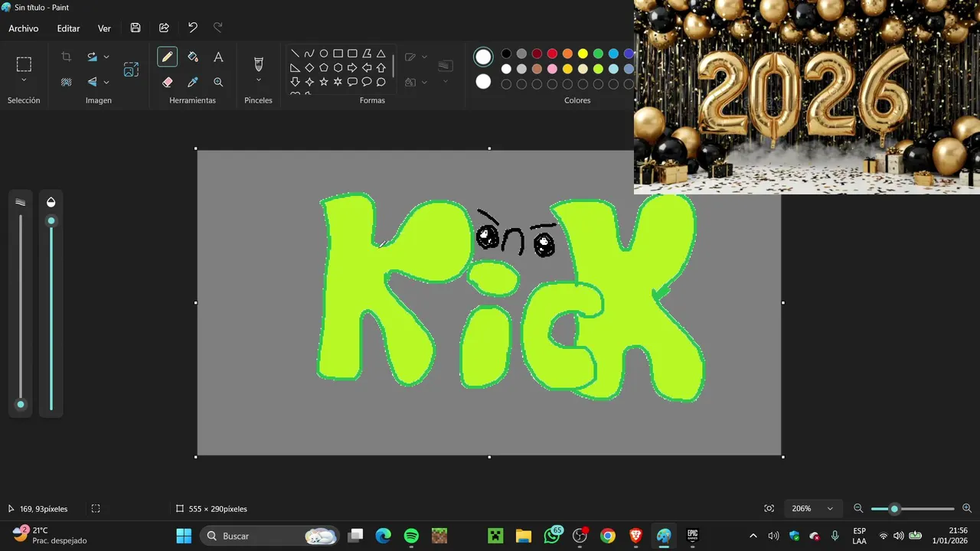The width and height of the screenshot is (980, 551).
Task: Select the Fill bucket tool
Action: pyautogui.click(x=193, y=57)
